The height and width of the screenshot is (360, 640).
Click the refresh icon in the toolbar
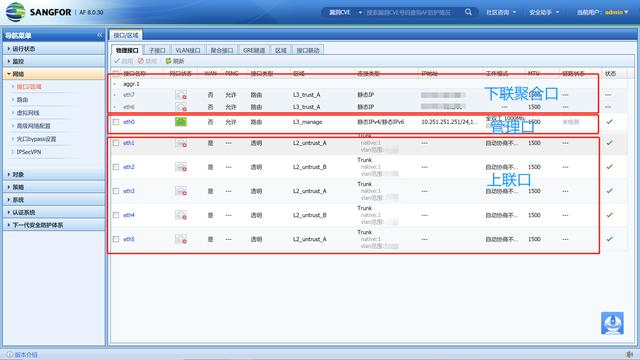tap(168, 61)
